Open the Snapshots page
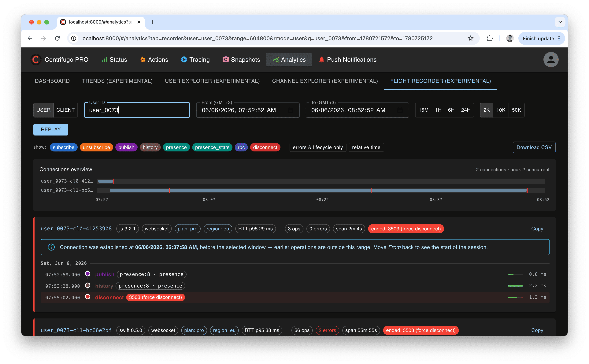This screenshot has width=589, height=364. click(241, 59)
